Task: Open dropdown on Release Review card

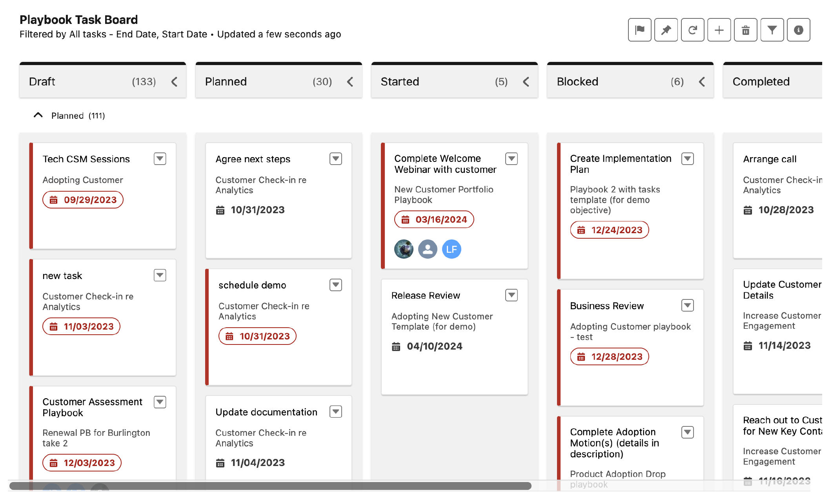Action: click(x=511, y=295)
